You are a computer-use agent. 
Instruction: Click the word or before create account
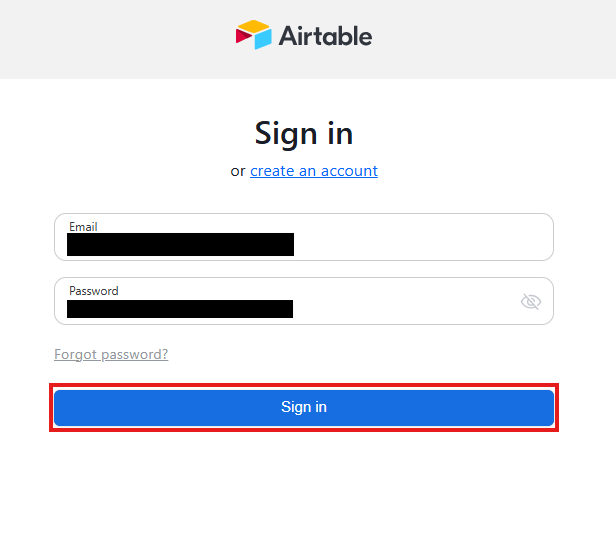click(x=238, y=171)
